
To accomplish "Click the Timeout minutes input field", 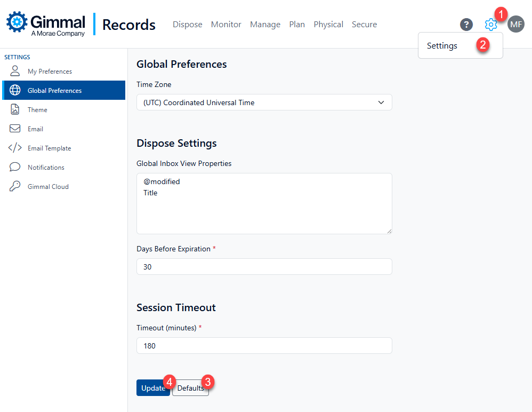I will tap(264, 346).
